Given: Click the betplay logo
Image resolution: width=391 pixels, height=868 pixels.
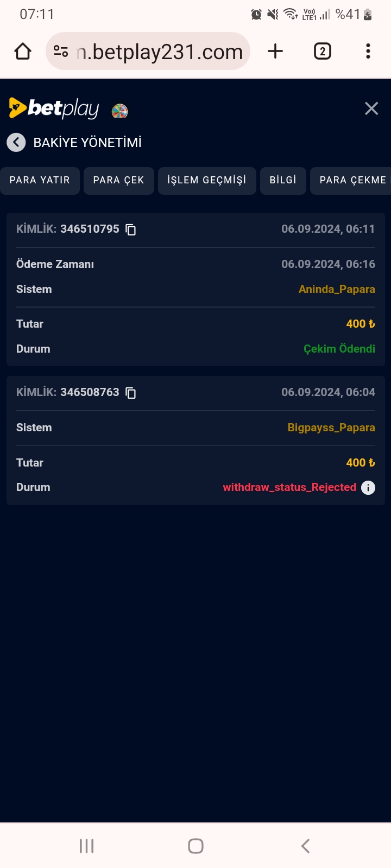Looking at the screenshot, I should click(54, 108).
